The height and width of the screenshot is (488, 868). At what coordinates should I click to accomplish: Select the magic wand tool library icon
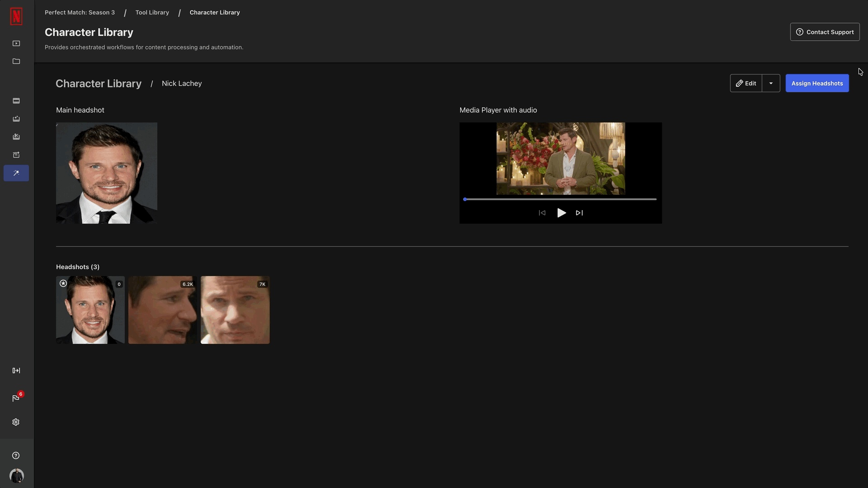pos(16,173)
